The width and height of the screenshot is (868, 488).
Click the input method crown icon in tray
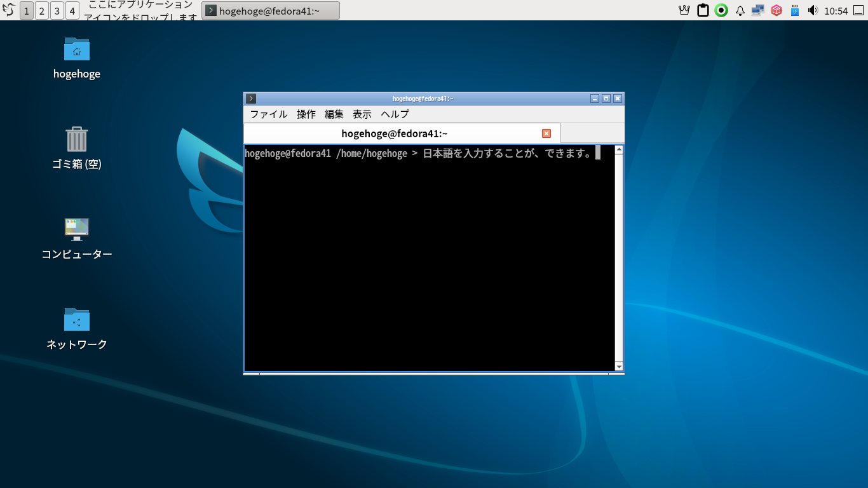[x=684, y=10]
